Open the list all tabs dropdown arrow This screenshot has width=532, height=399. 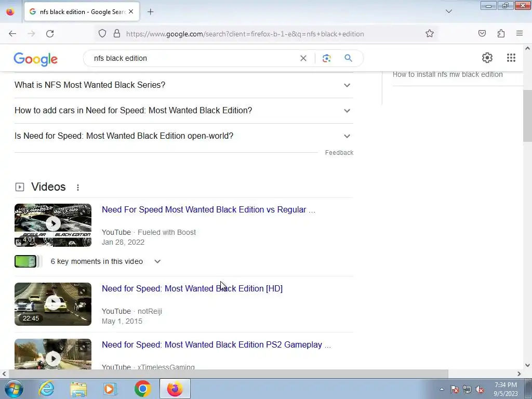(448, 11)
